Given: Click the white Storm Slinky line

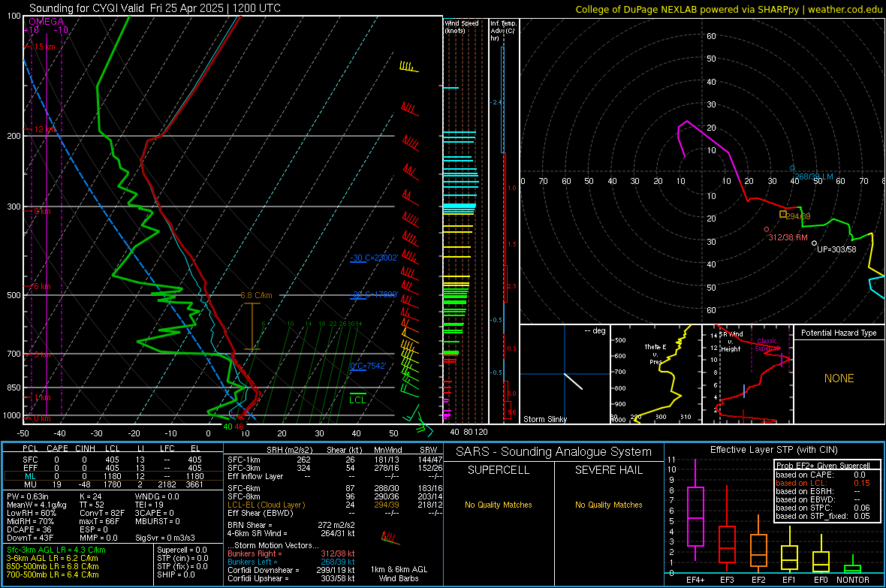Looking at the screenshot, I should [x=573, y=381].
